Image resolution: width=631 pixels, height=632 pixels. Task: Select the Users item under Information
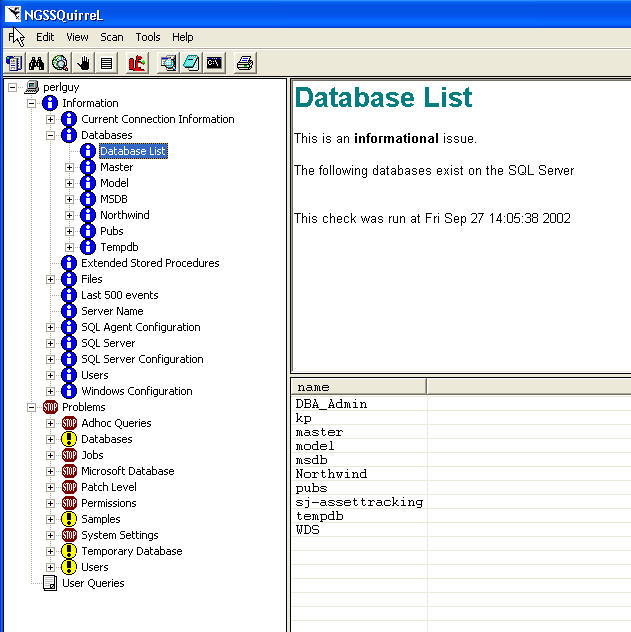click(x=95, y=375)
